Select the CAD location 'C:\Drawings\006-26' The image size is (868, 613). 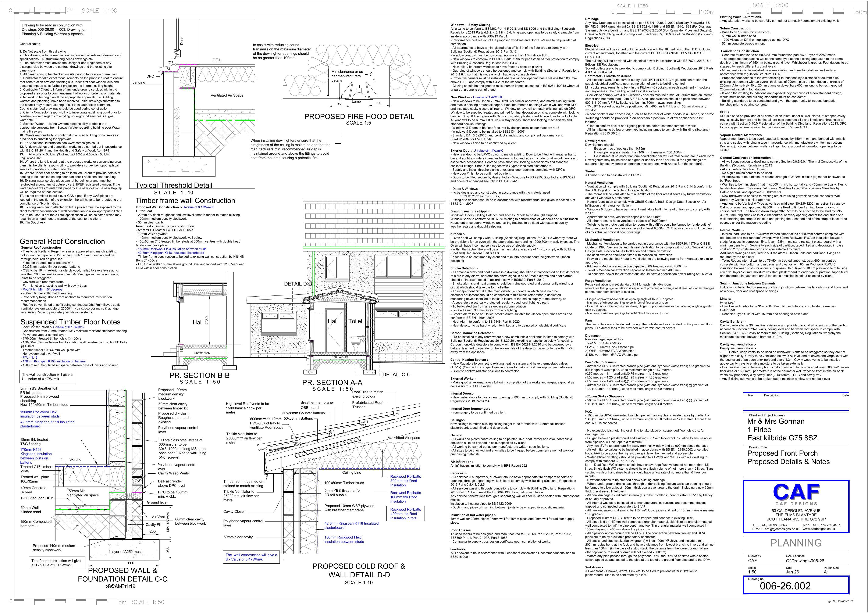coord(805,561)
